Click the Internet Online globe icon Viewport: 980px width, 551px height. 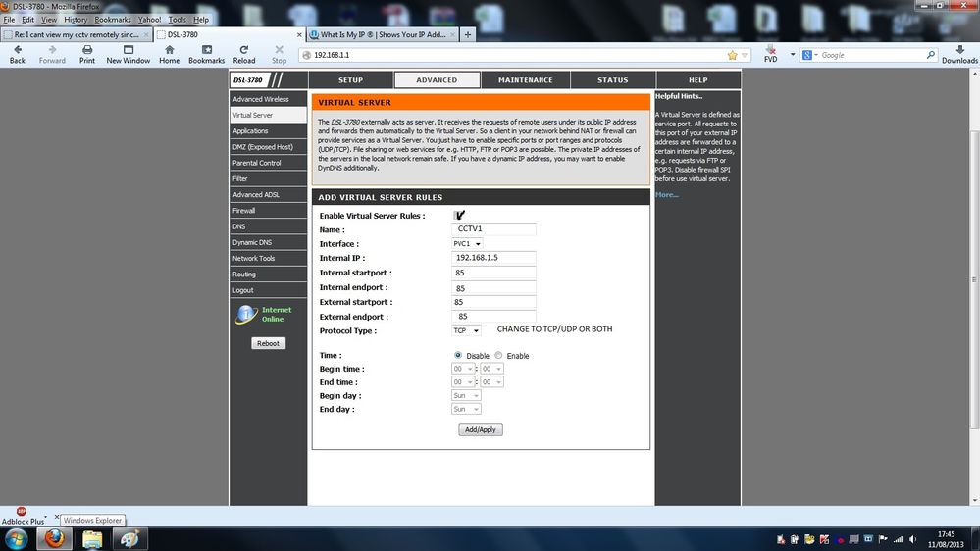click(x=246, y=315)
